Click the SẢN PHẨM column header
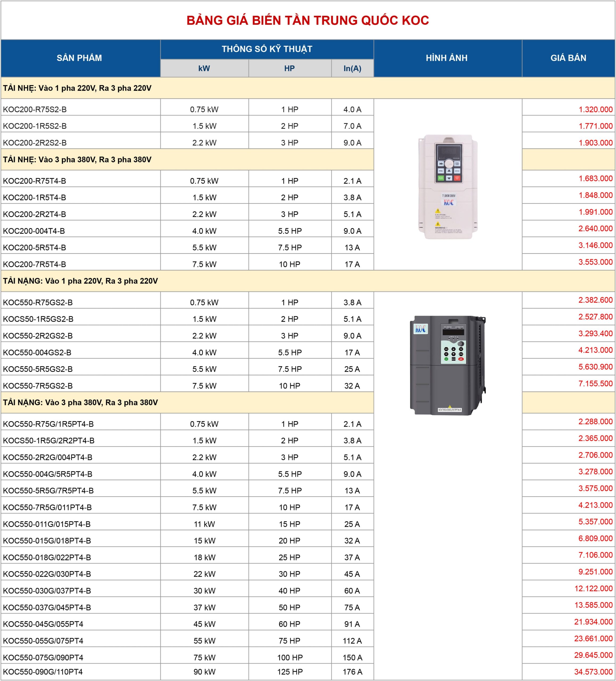 click(x=79, y=58)
